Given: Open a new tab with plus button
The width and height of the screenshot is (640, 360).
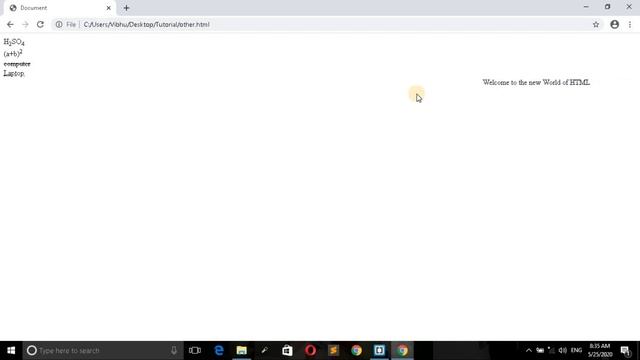Looking at the screenshot, I should tap(127, 8).
